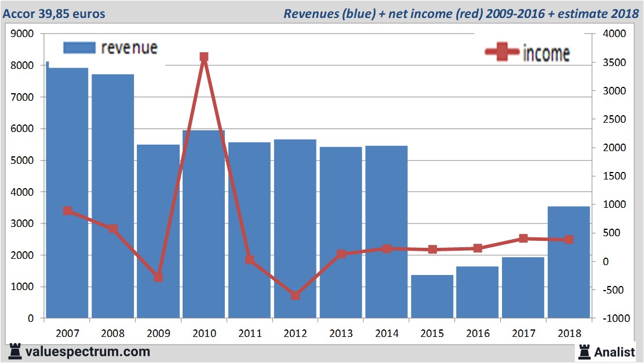
Task: Click the 2016 revenue bar
Action: pos(477,292)
